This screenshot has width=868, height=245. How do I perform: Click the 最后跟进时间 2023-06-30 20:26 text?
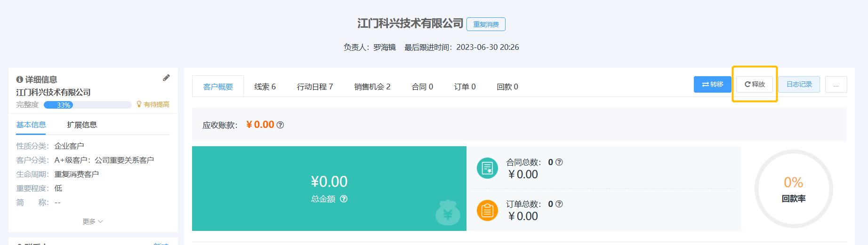pyautogui.click(x=462, y=47)
